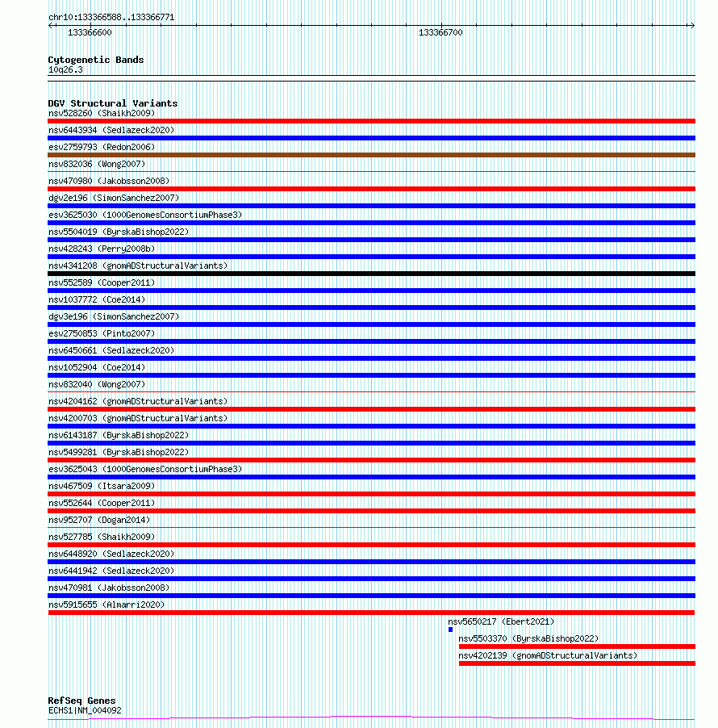
Task: Select nsv470981 (Jakobsson2008) label
Action: coord(109,588)
